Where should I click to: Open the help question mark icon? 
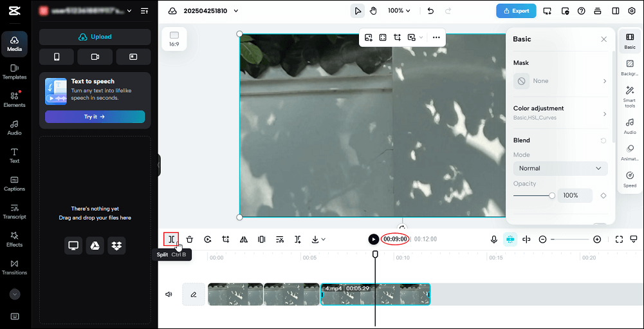tap(581, 11)
